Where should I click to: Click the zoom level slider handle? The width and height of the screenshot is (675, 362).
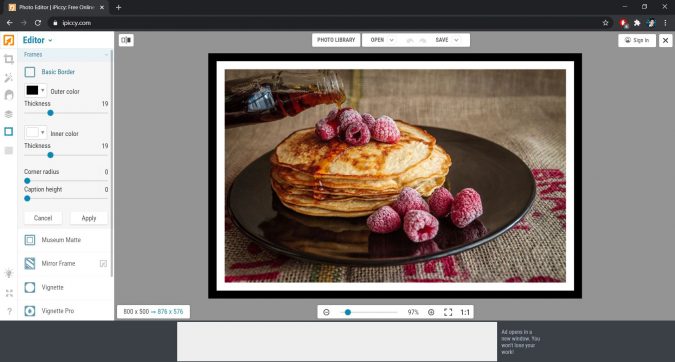(347, 312)
